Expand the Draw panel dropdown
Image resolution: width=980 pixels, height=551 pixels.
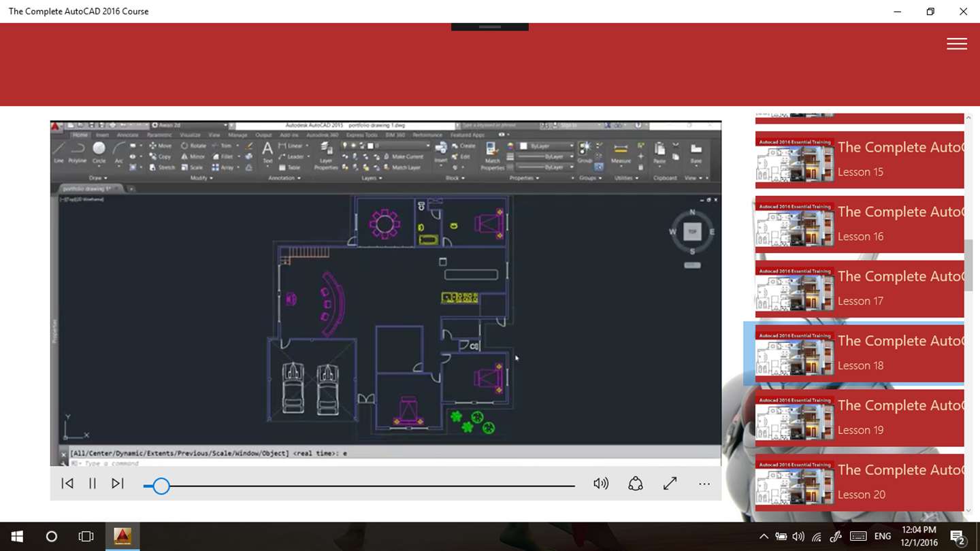98,178
